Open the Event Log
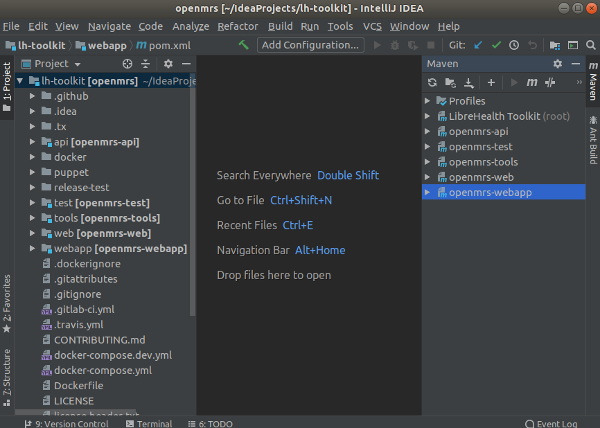 click(551, 423)
